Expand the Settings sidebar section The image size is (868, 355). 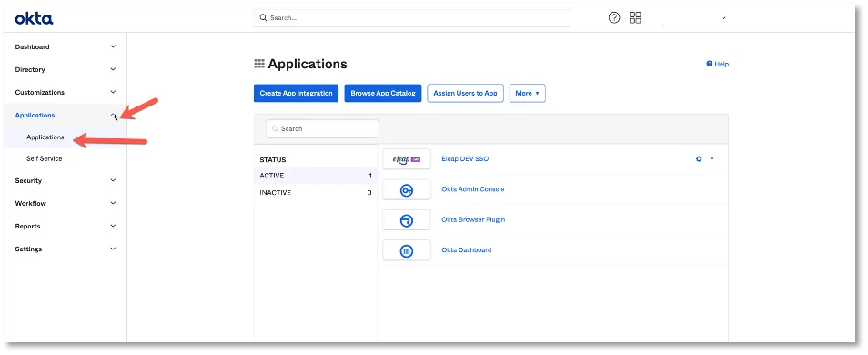click(113, 248)
